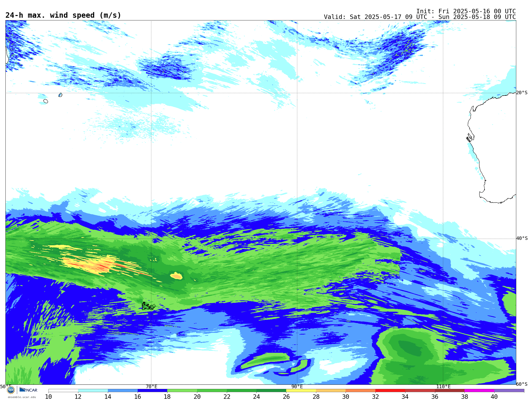The image size is (532, 400).
Task: Click the 60°S latitude label
Action: click(x=522, y=384)
